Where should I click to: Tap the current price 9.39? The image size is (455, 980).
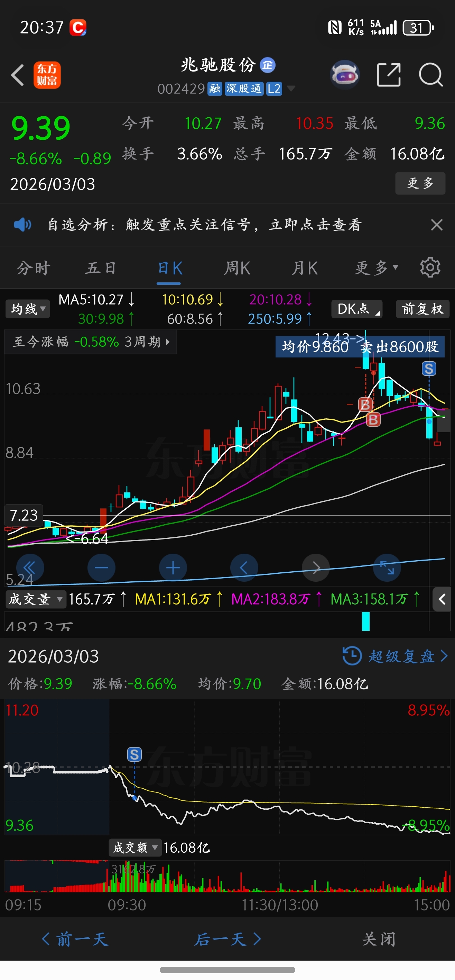pos(41,128)
